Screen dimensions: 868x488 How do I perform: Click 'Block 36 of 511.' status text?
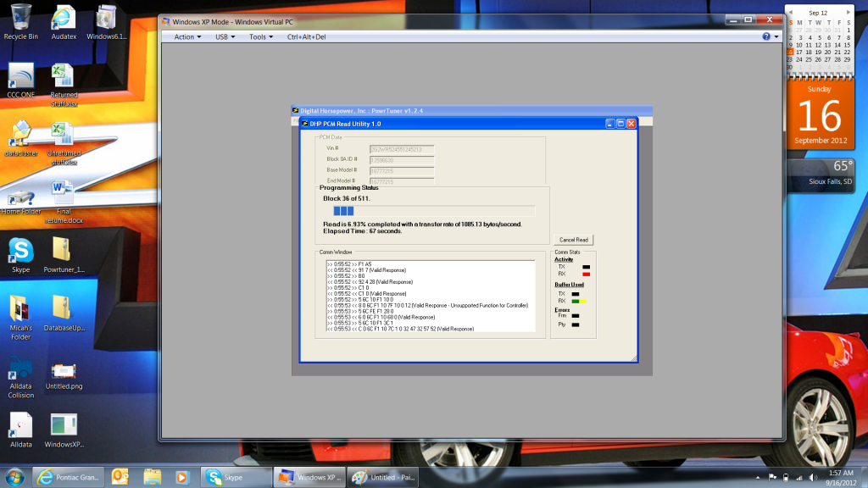[x=347, y=198]
